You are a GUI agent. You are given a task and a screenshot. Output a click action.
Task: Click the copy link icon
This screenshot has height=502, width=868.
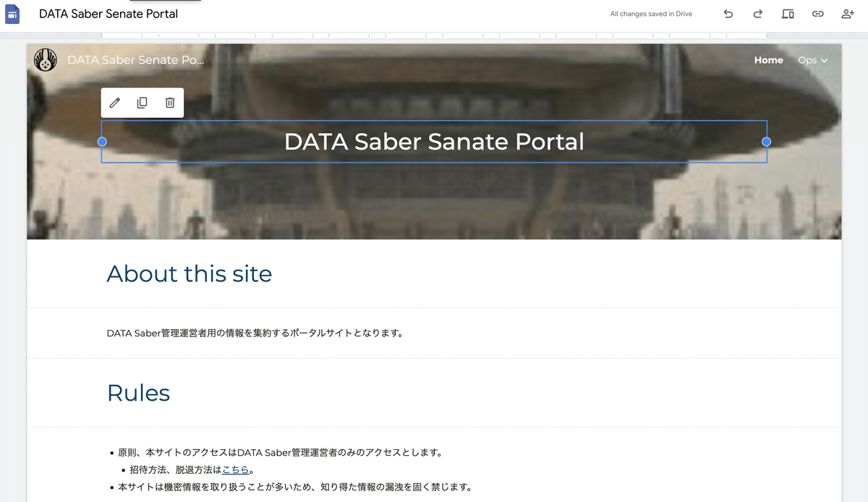tap(817, 14)
